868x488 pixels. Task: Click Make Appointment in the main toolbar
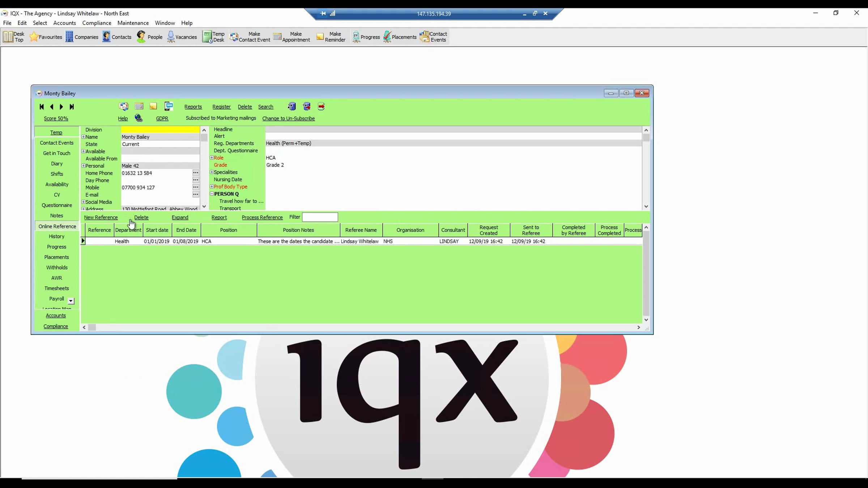(292, 37)
